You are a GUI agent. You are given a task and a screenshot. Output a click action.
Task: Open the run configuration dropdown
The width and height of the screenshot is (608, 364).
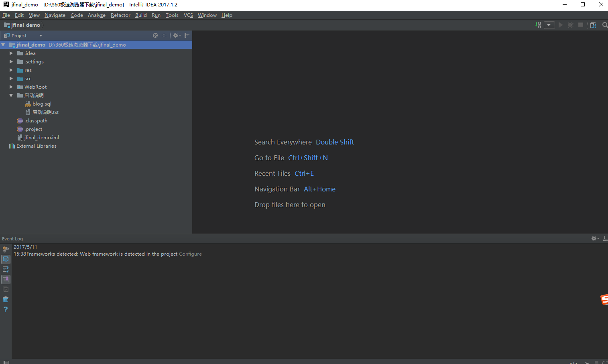point(549,25)
